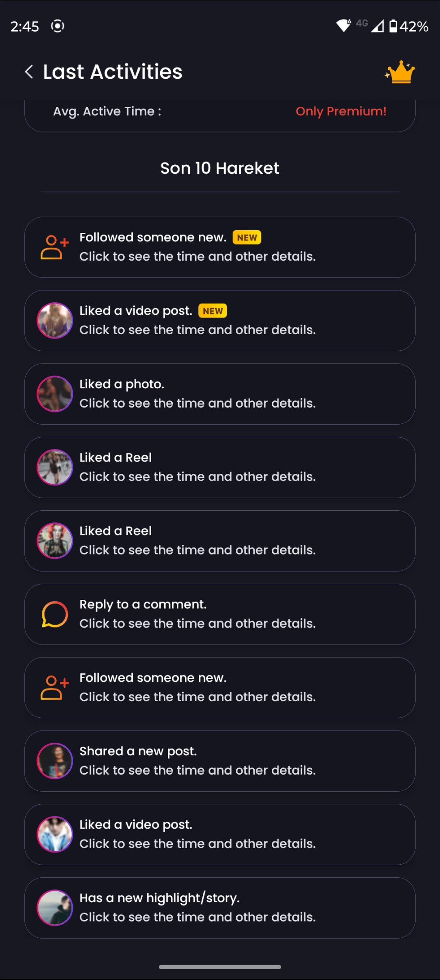Tap the Wi-Fi signal icon
This screenshot has height=980, width=440.
(344, 26)
